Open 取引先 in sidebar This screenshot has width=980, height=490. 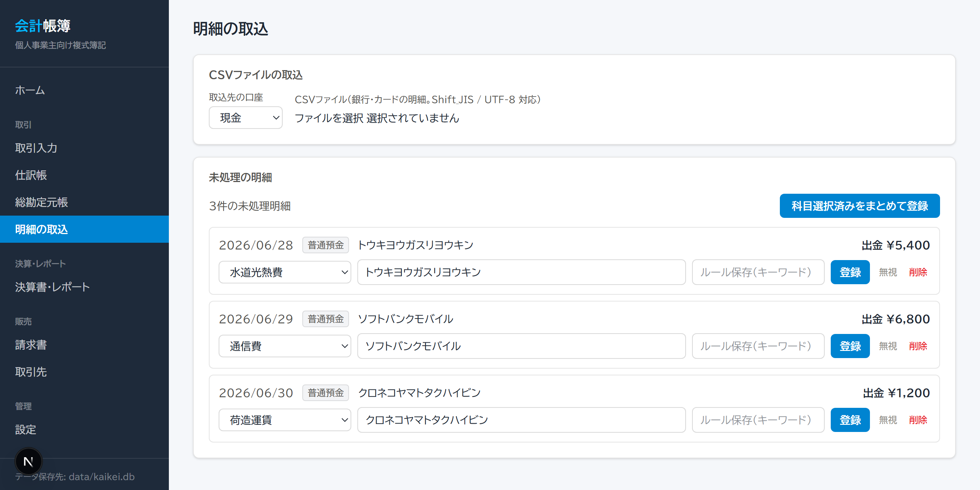pyautogui.click(x=84, y=372)
